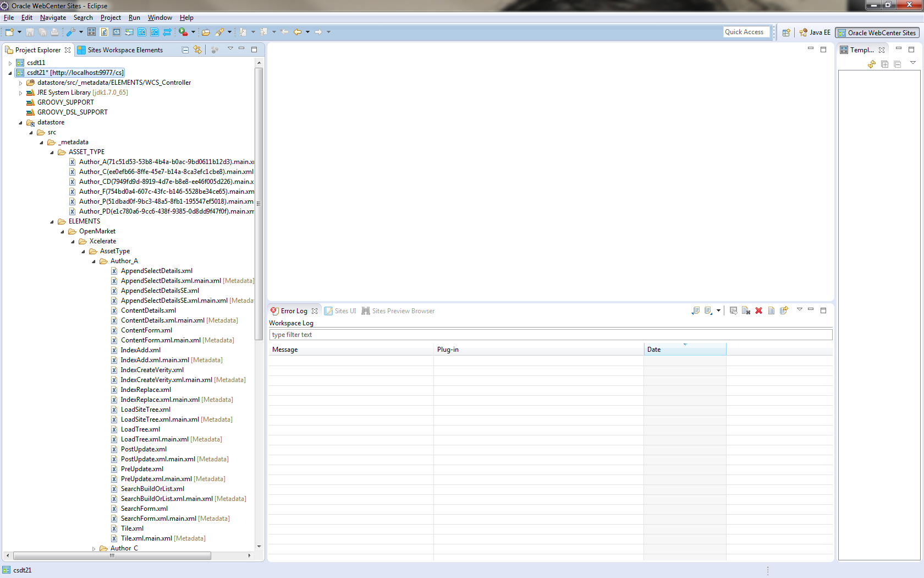Select Oracle WebCenter Sites perspective button
The image size is (924, 578).
point(877,33)
